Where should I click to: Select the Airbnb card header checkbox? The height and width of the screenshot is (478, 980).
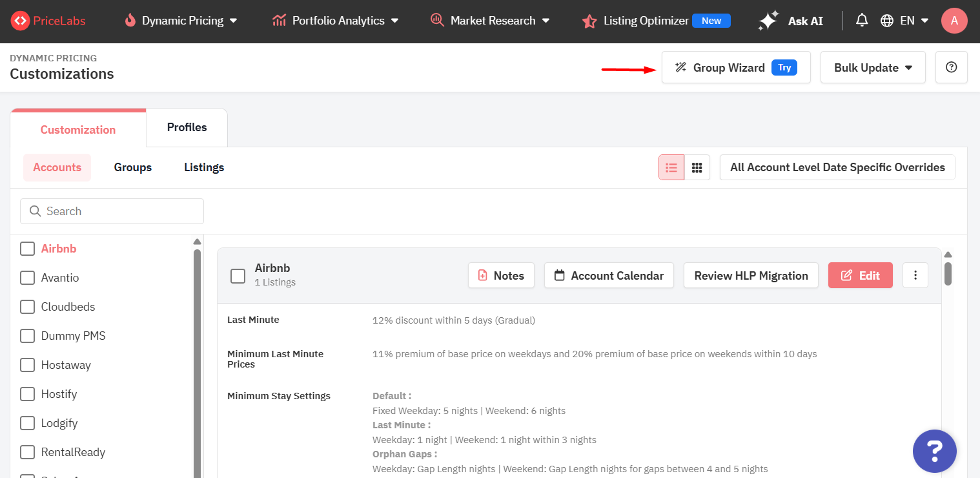(x=238, y=276)
